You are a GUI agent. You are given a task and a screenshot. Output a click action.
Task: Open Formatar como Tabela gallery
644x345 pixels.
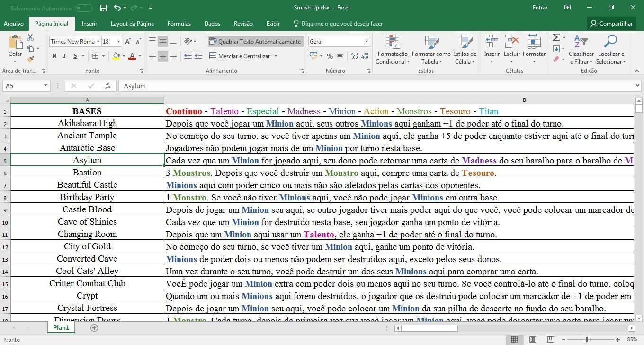point(431,49)
